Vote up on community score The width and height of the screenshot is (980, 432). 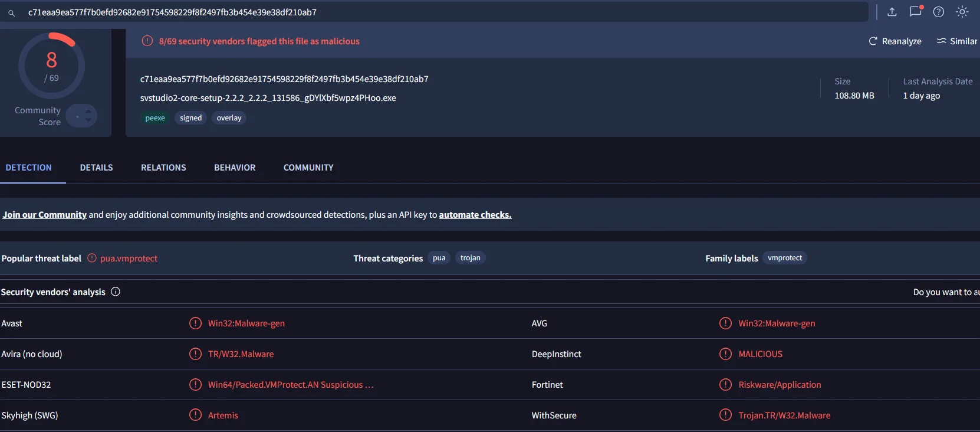click(88, 110)
